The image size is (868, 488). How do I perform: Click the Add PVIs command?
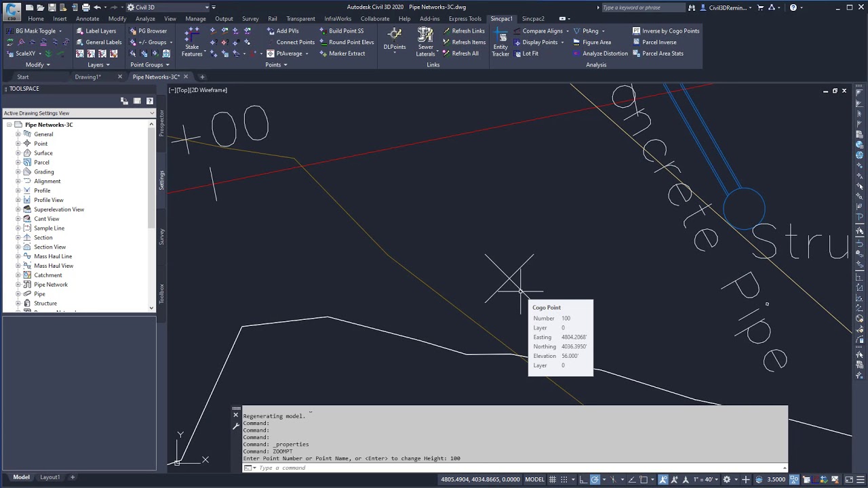pyautogui.click(x=282, y=30)
